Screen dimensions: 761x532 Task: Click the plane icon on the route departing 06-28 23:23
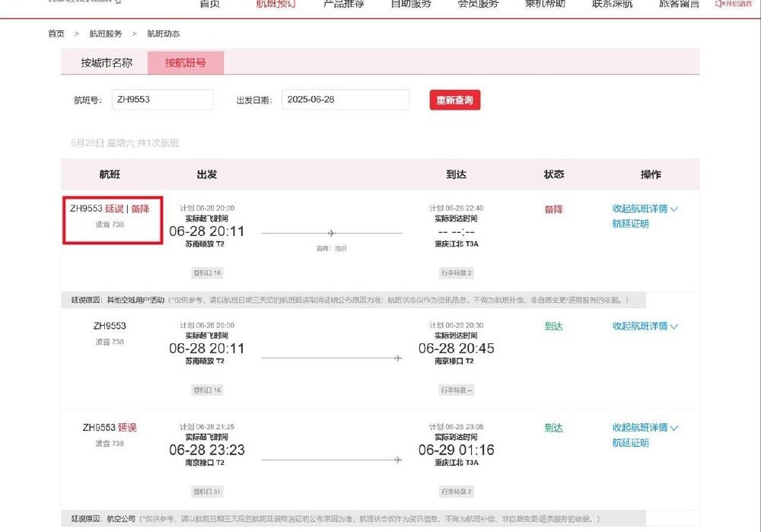pos(398,460)
